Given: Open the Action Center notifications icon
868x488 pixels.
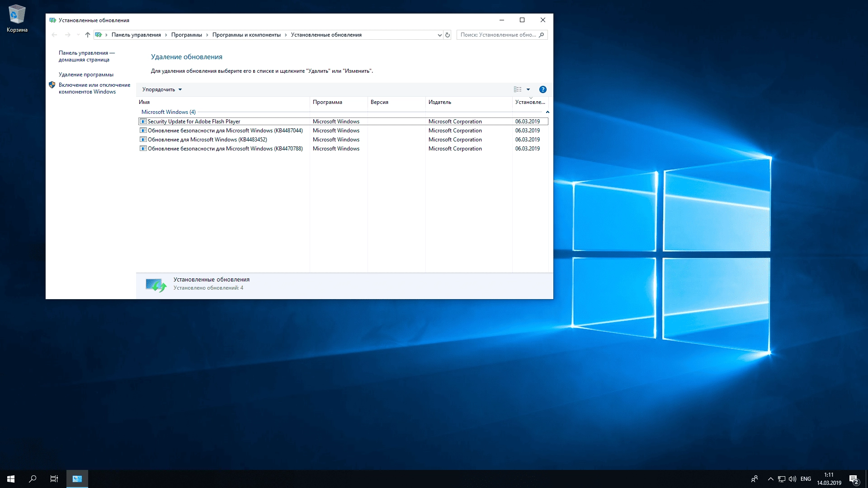Looking at the screenshot, I should tap(854, 479).
